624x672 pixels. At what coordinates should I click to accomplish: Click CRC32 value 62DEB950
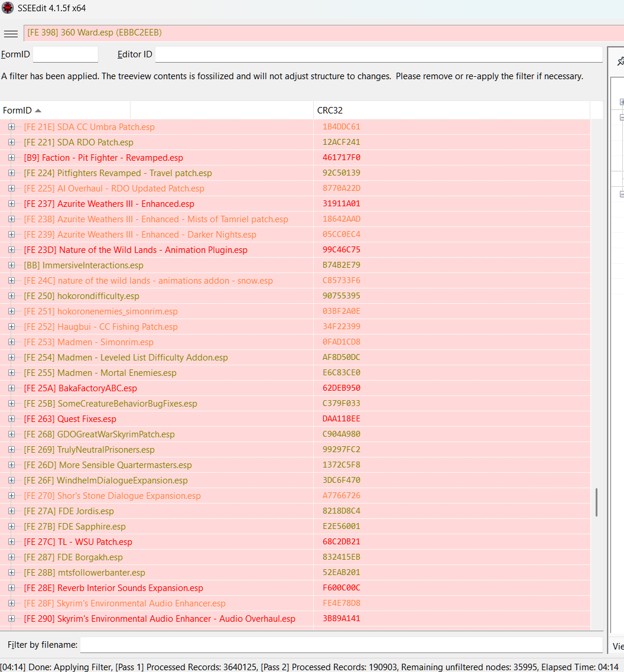pos(341,388)
